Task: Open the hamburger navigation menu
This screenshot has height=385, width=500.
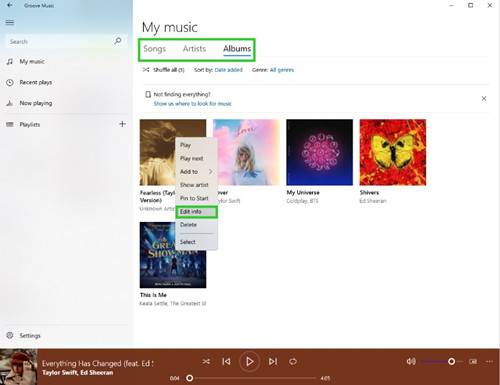Action: [10, 23]
